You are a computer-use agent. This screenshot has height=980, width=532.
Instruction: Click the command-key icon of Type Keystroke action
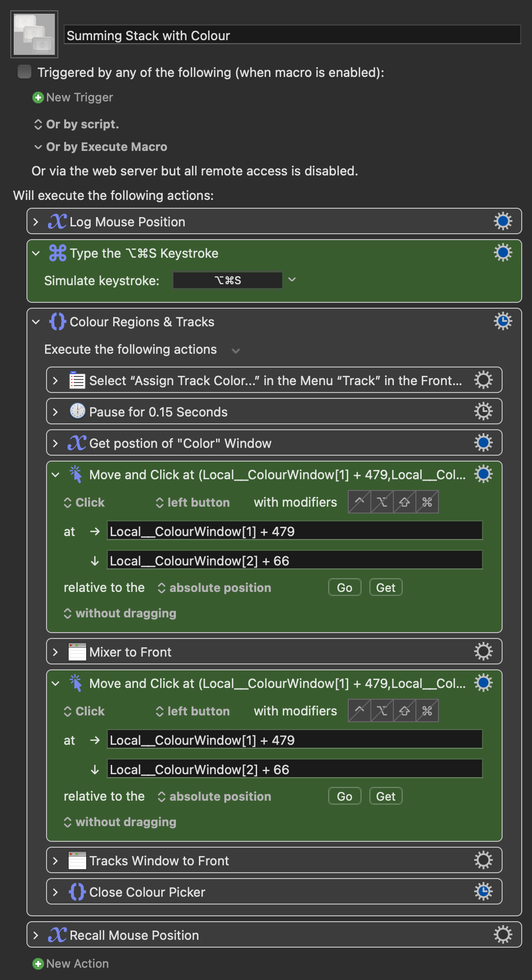coord(57,253)
